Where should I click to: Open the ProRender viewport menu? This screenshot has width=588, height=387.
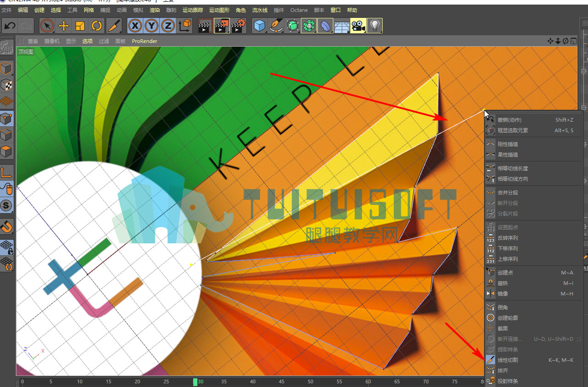pos(144,41)
